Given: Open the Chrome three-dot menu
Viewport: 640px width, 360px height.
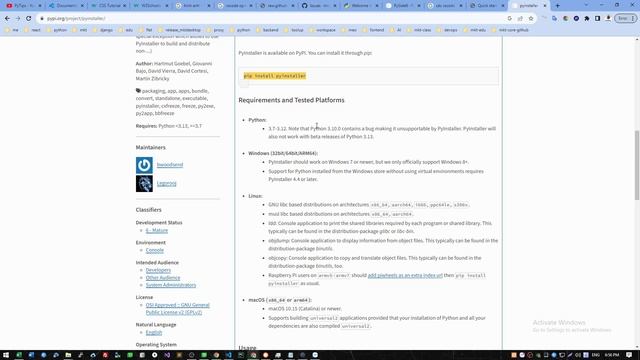Looking at the screenshot, I should pos(633,18).
